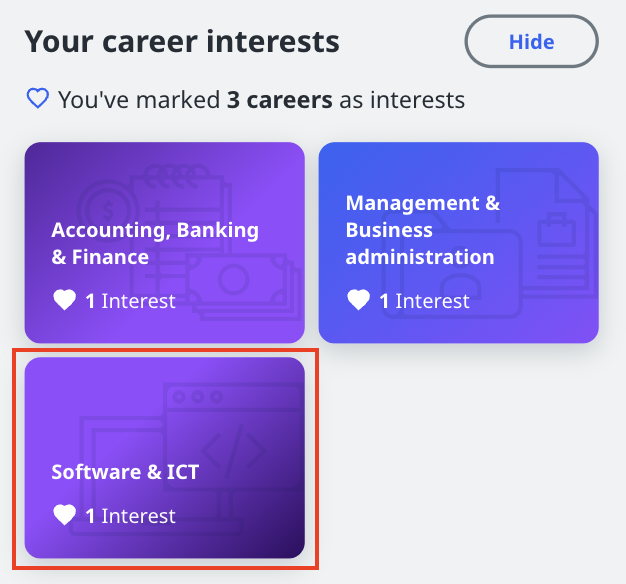Image resolution: width=626 pixels, height=584 pixels.
Task: Click the heart icon on Accounting, Banking & Finance card
Action: pyautogui.click(x=64, y=300)
